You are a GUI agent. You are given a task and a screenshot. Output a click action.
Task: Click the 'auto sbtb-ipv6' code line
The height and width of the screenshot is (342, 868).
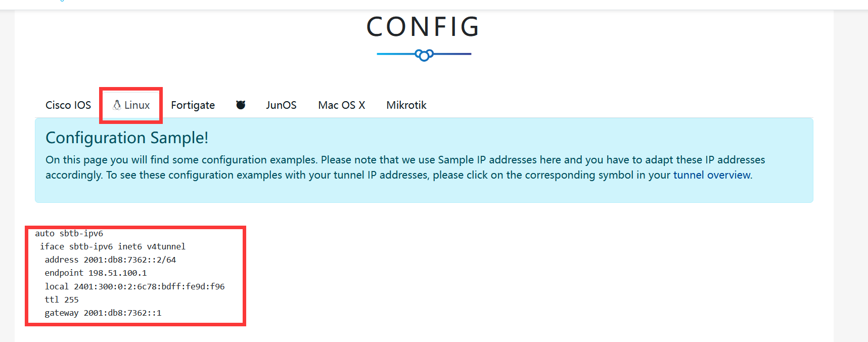pyautogui.click(x=69, y=233)
